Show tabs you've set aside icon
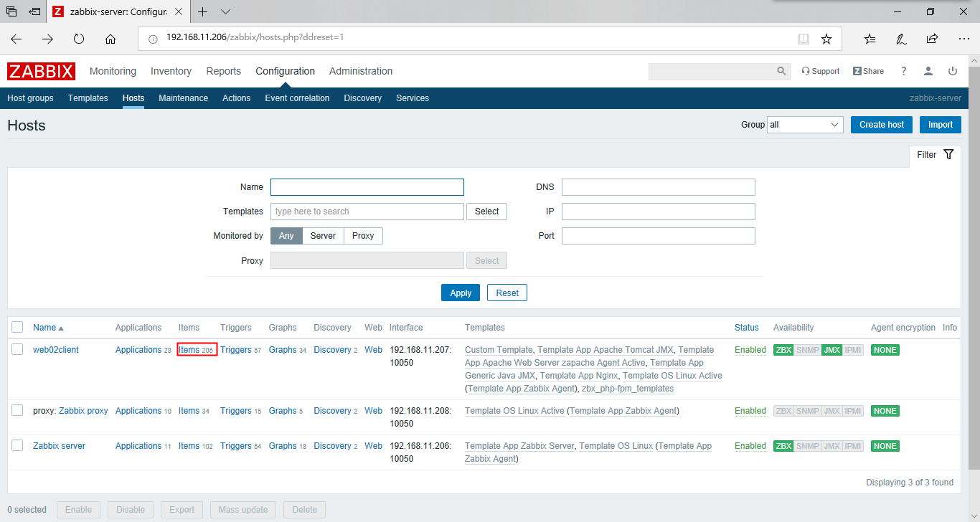This screenshot has height=522, width=980. point(11,11)
